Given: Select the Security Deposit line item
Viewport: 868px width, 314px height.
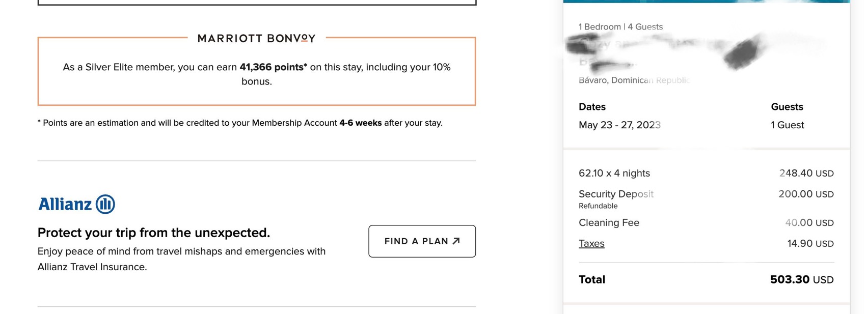Looking at the screenshot, I should pos(616,194).
